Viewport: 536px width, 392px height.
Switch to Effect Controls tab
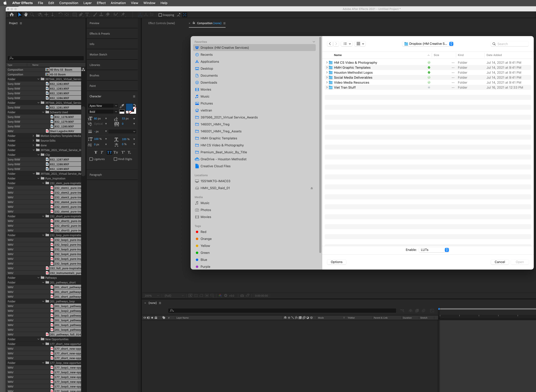(161, 23)
